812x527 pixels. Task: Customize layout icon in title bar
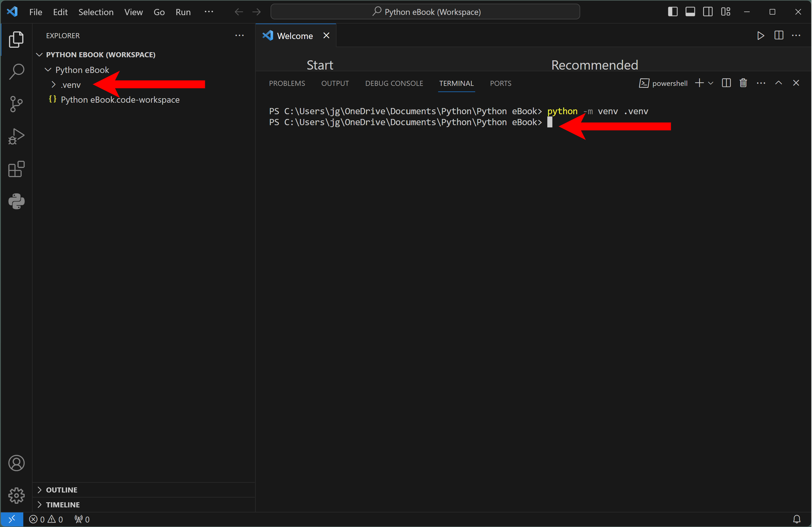coord(726,12)
